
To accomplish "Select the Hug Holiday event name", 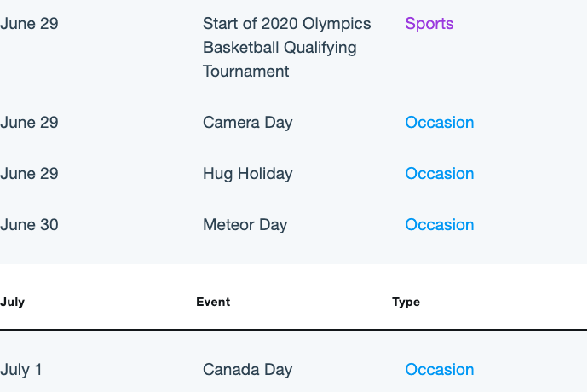I will tap(247, 174).
